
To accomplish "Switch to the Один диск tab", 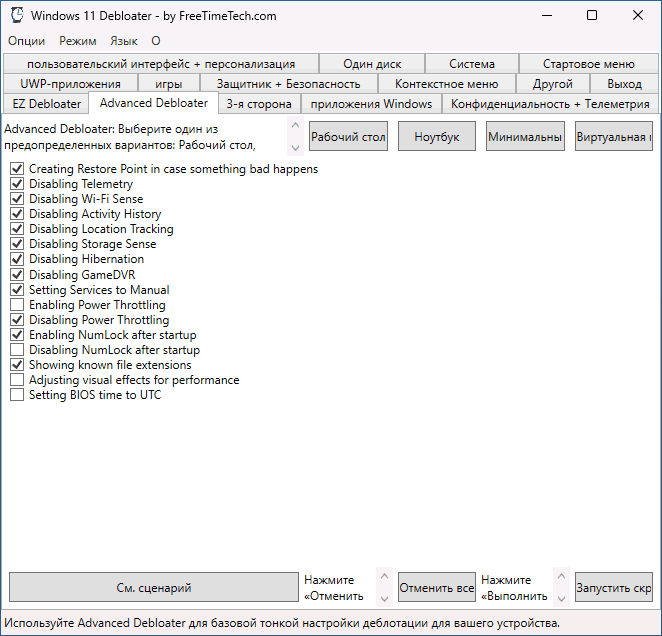I will (x=372, y=64).
